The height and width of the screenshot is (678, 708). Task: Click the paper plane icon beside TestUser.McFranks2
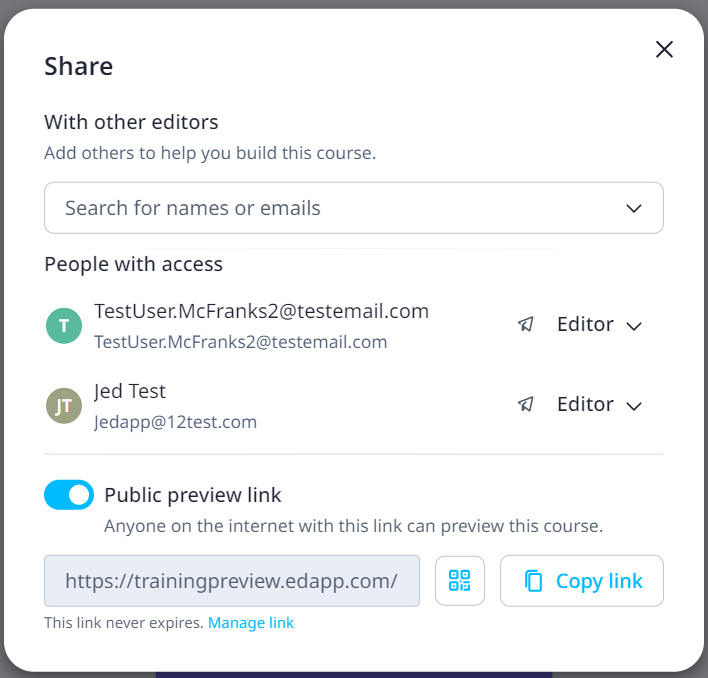click(526, 325)
